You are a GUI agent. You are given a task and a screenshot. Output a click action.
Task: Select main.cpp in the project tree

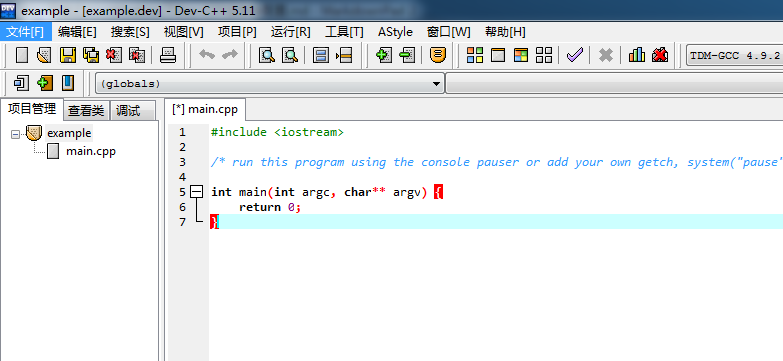[x=90, y=151]
